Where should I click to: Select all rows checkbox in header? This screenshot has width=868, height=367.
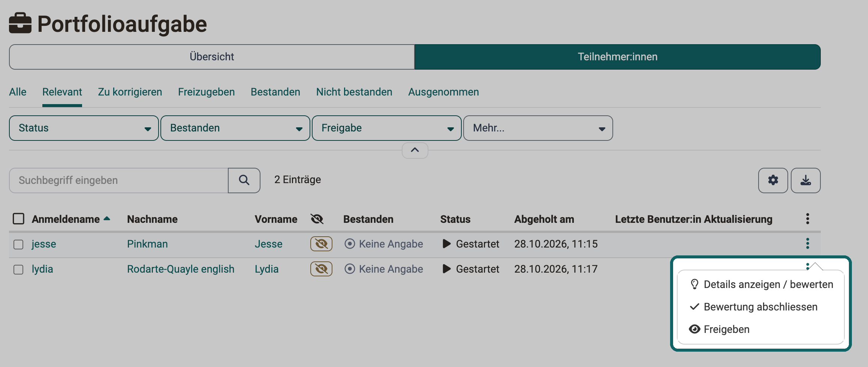18,219
